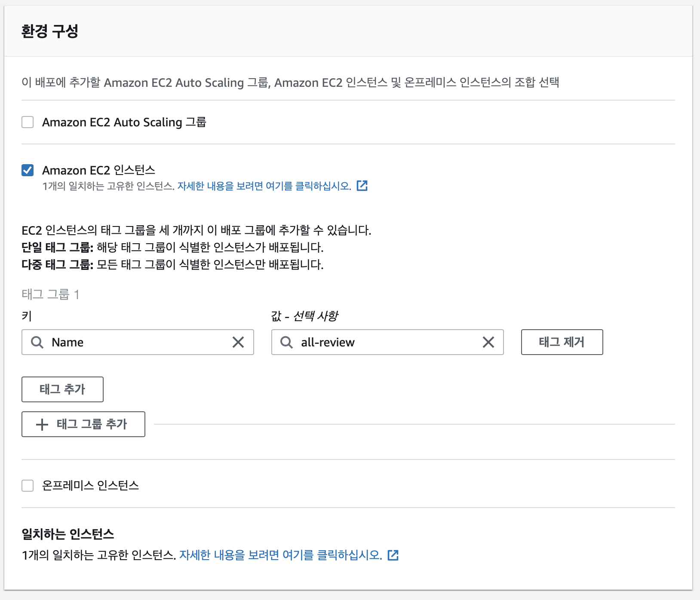Clear the Name key field with X icon
The height and width of the screenshot is (600, 700).
click(x=238, y=342)
